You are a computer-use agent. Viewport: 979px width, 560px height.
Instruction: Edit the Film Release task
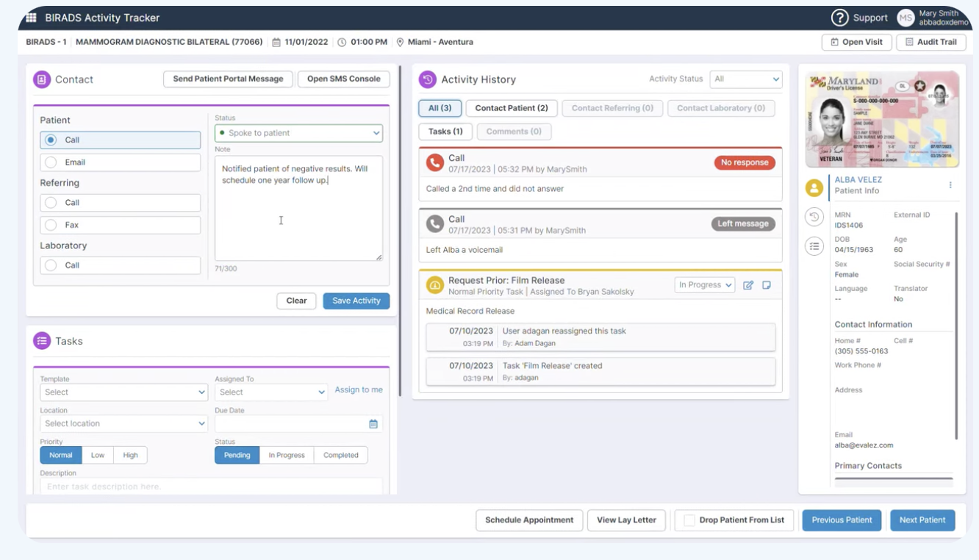point(748,285)
